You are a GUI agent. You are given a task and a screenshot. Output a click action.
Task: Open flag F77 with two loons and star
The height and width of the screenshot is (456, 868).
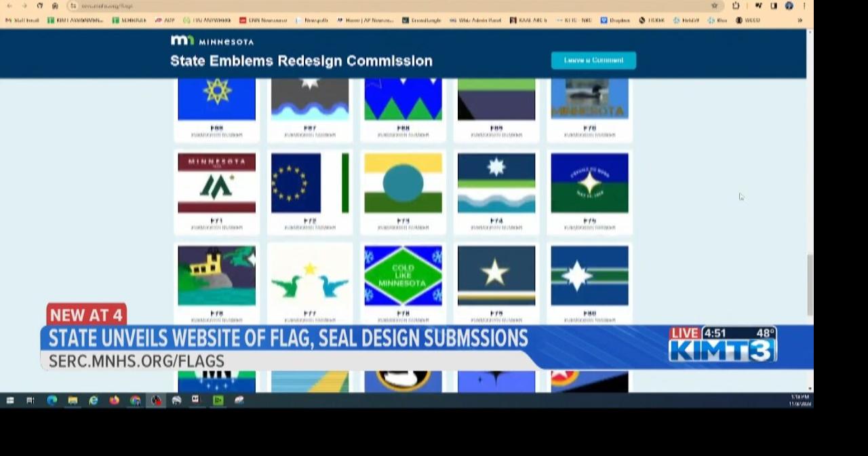(x=310, y=275)
